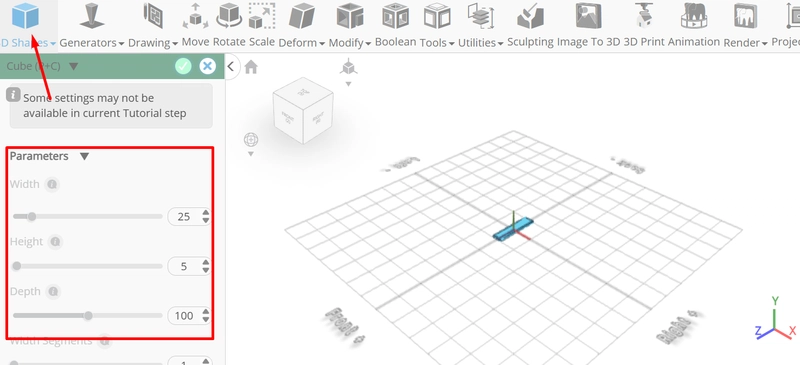Activate the Rotate tool icon
Screen dimensions: 800x365
(x=229, y=15)
